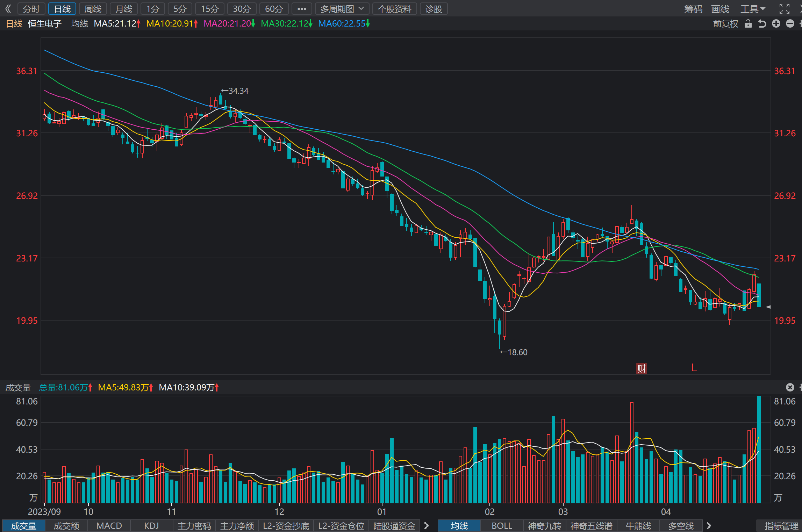The height and width of the screenshot is (532, 802).
Task: Click the current price arrow marker
Action: pyautogui.click(x=768, y=307)
